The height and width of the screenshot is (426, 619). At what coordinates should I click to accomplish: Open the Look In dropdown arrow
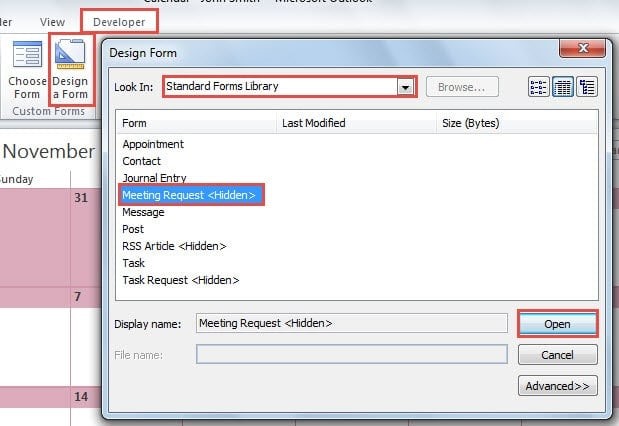[x=405, y=87]
